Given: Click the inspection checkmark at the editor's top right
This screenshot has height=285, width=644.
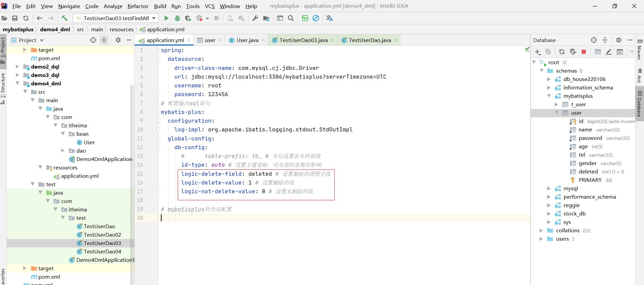Looking at the screenshot, I should [x=527, y=49].
